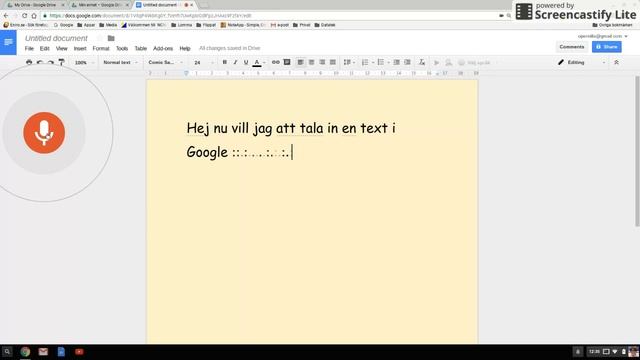Click the Undo arrow icon
Image resolution: width=640 pixels, height=360 pixels.
click(x=40, y=62)
